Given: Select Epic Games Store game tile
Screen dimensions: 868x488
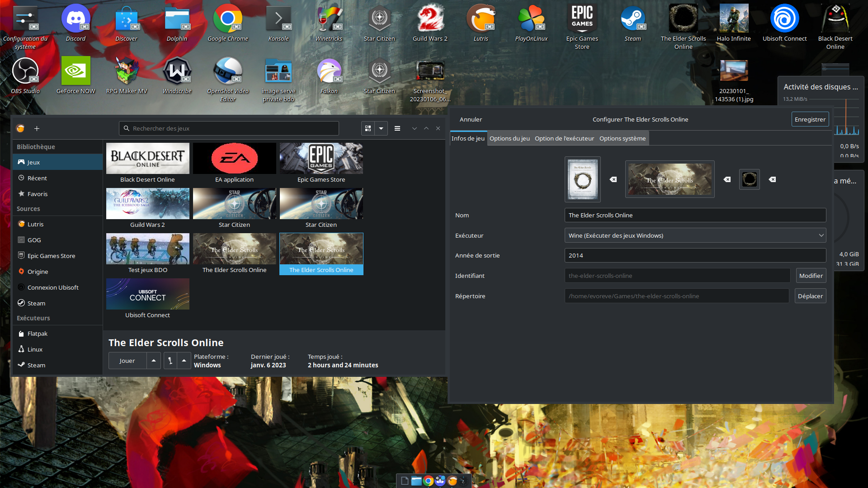Looking at the screenshot, I should tap(321, 163).
